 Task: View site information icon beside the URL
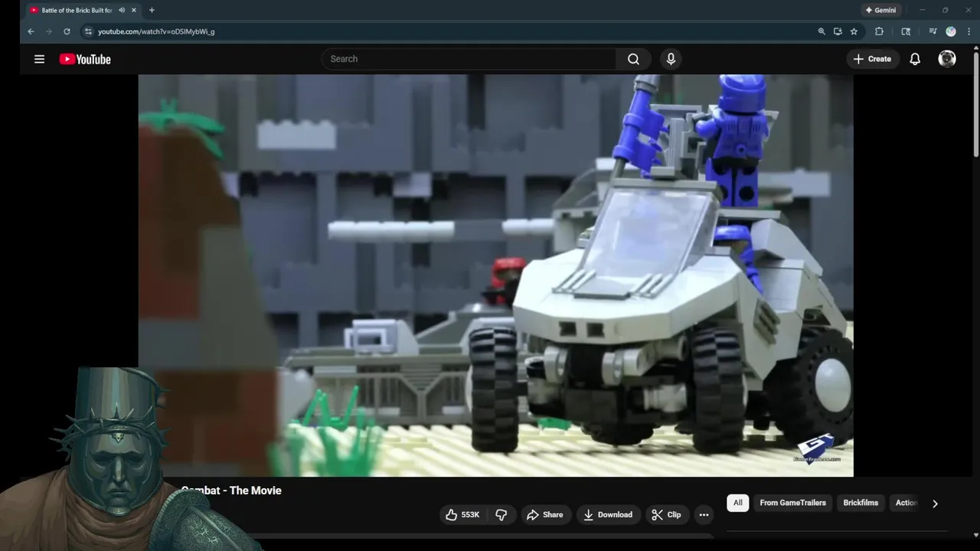88,31
